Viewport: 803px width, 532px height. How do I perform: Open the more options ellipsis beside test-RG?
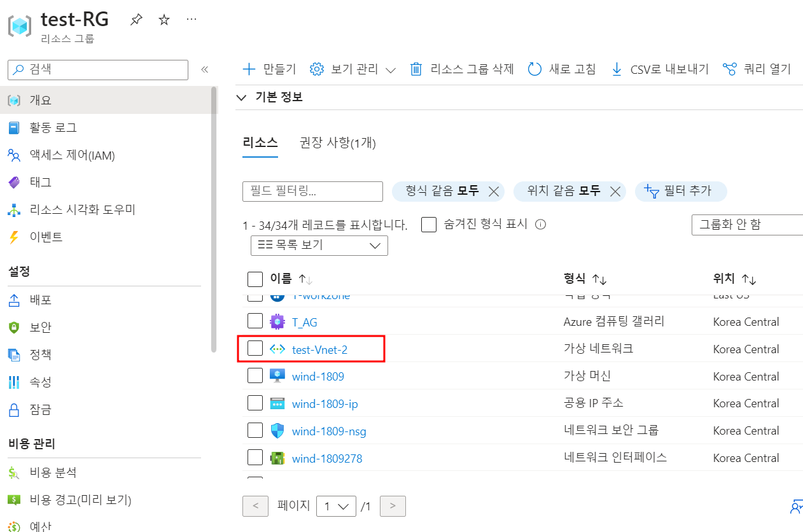pos(192,20)
